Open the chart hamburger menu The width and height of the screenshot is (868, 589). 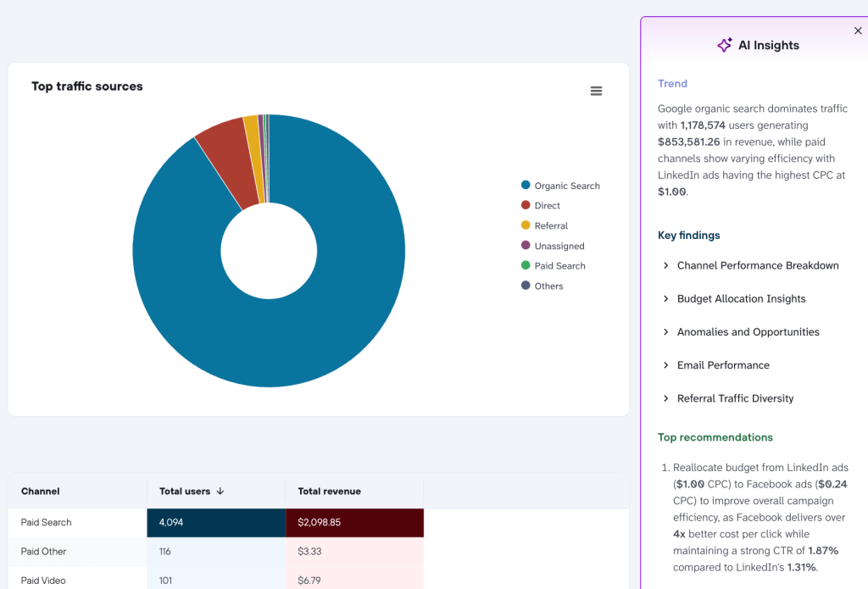coord(596,91)
